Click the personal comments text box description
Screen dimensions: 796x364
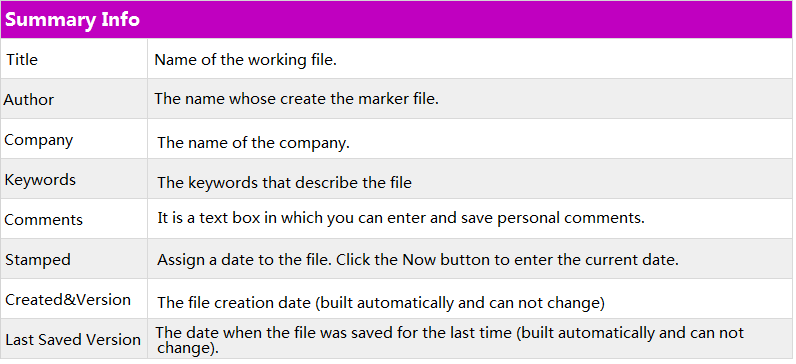coord(401,218)
